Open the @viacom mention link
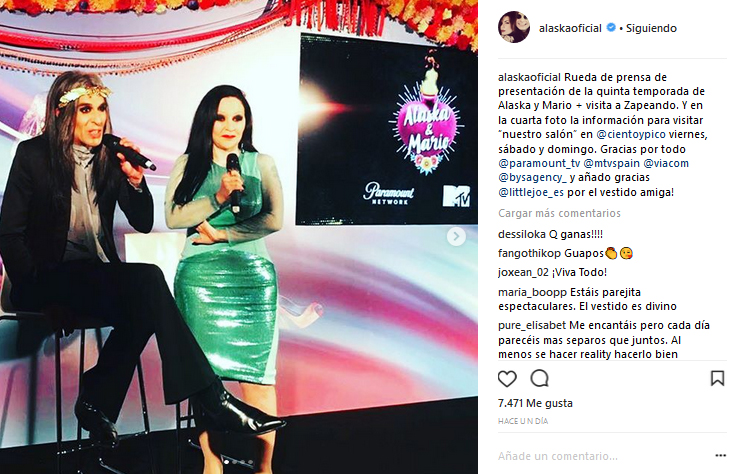 click(666, 163)
